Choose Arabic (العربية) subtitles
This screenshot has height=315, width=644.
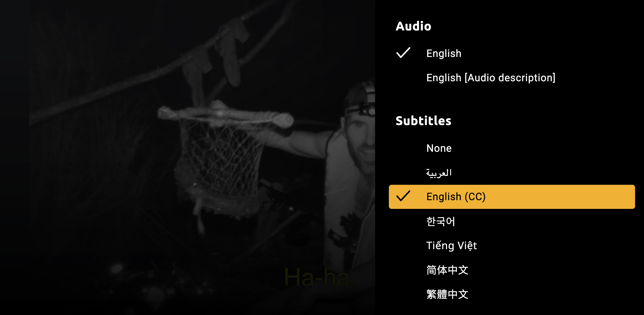pyautogui.click(x=439, y=173)
